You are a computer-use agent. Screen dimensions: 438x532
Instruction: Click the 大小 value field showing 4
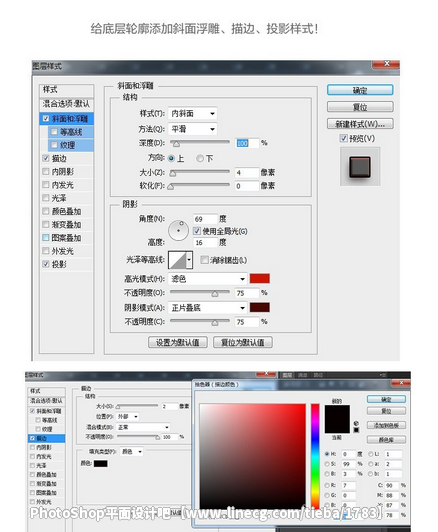coord(247,173)
